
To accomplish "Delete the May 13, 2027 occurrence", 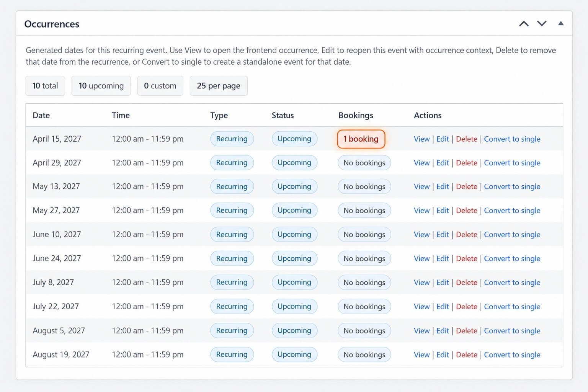I will click(467, 187).
